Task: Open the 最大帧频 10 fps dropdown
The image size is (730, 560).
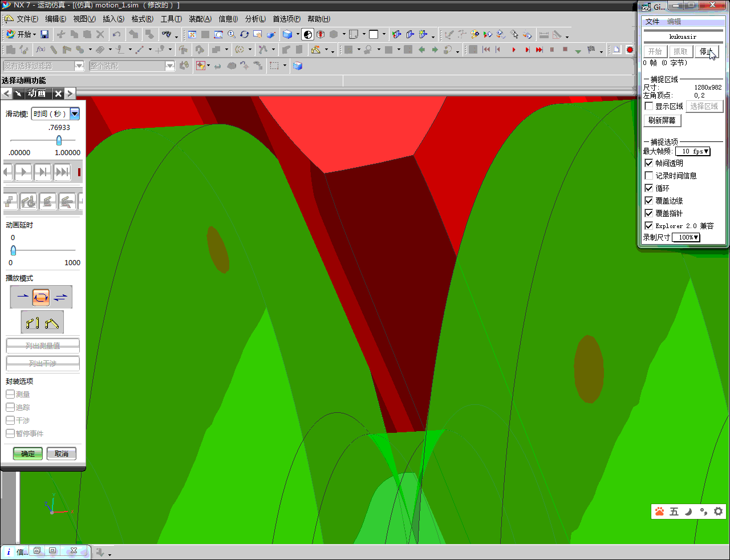Action: (693, 151)
